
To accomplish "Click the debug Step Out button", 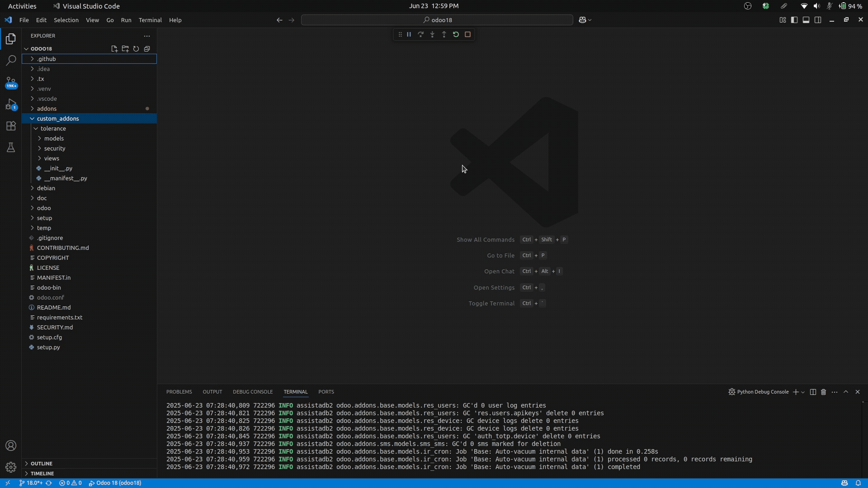I will pyautogui.click(x=444, y=34).
